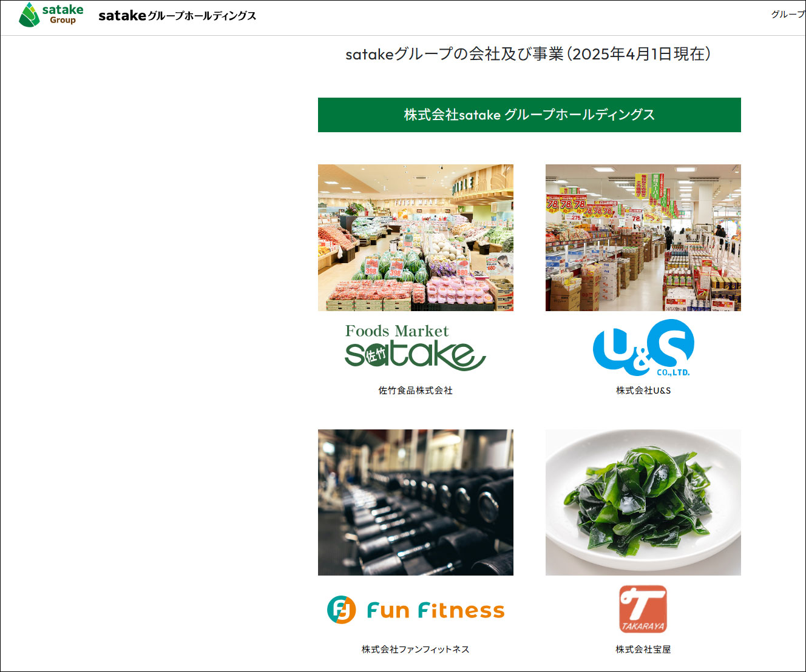The height and width of the screenshot is (672, 806).
Task: Open the 株式会社U&S company link
Action: pyautogui.click(x=643, y=391)
